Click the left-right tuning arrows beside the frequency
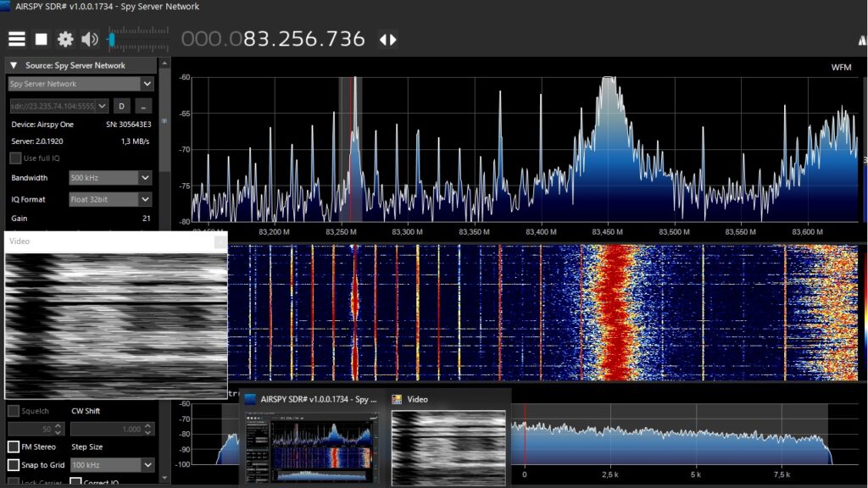The width and height of the screenshot is (868, 488). (x=387, y=40)
